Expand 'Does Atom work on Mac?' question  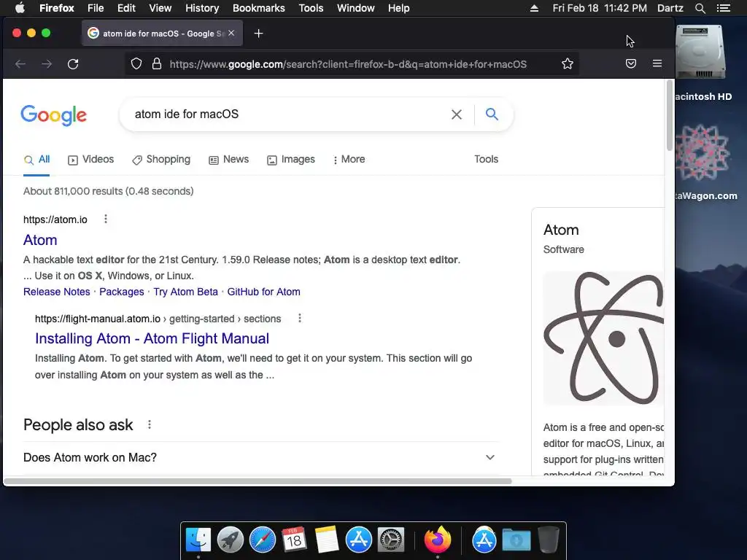pyautogui.click(x=261, y=457)
